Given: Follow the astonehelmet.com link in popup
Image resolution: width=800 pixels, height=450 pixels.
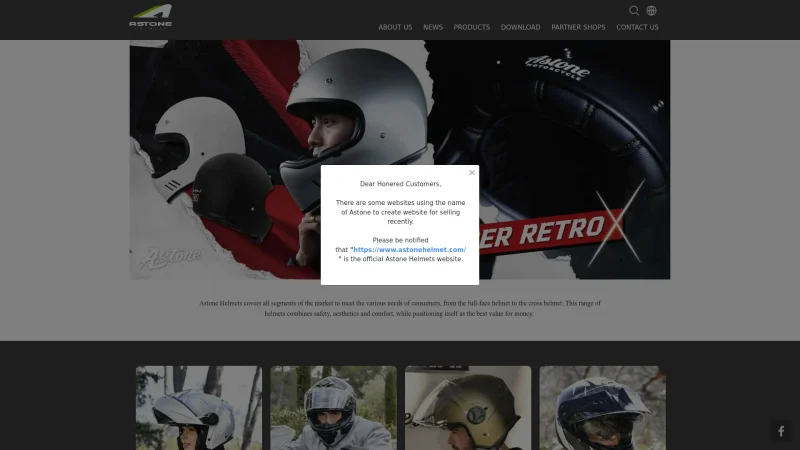Looking at the screenshot, I should 410,249.
